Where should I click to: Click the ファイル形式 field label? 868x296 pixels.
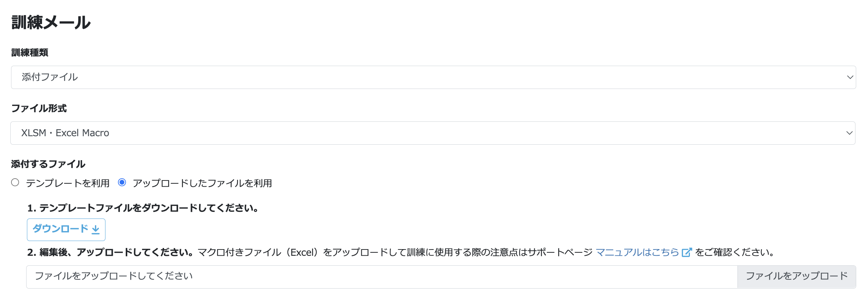click(39, 108)
